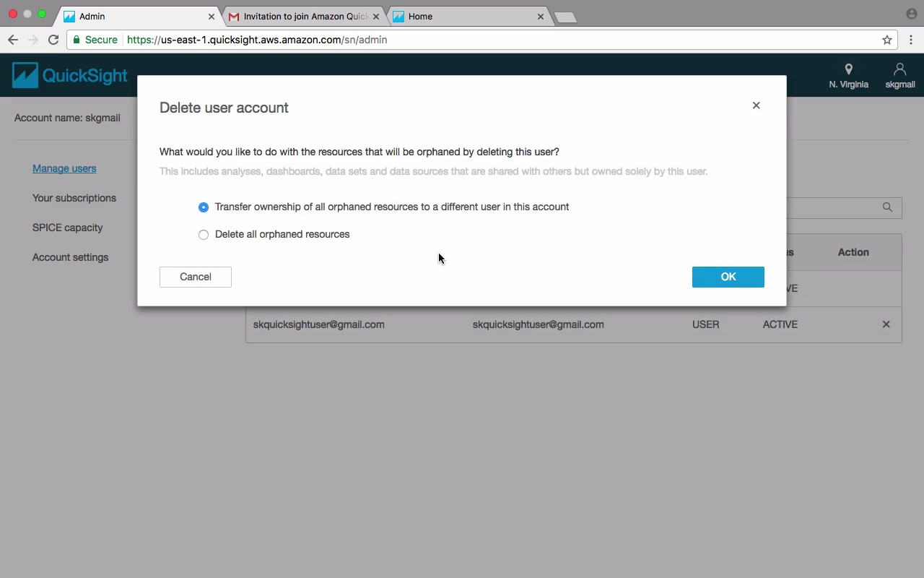Image resolution: width=924 pixels, height=578 pixels.
Task: Close the Home browser tab
Action: point(541,17)
